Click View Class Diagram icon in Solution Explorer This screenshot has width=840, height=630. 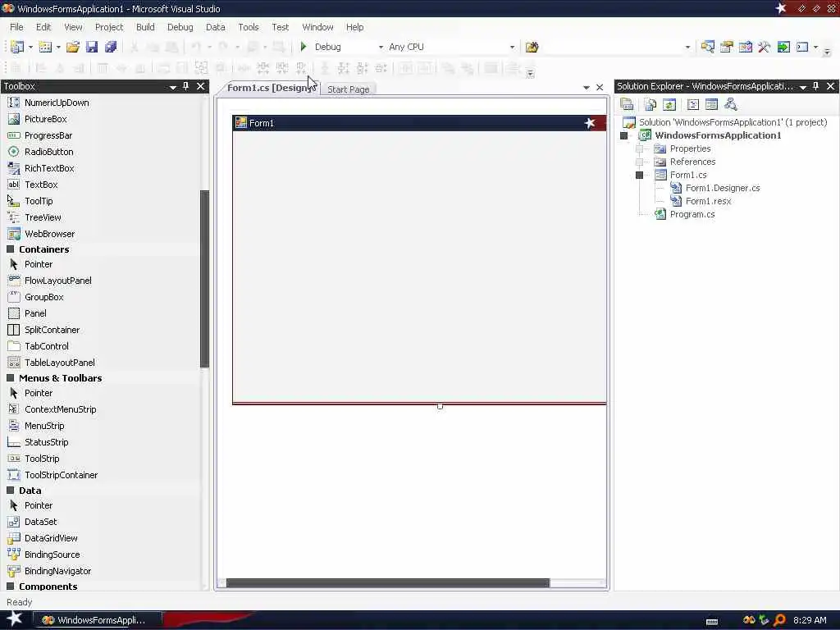(x=731, y=104)
